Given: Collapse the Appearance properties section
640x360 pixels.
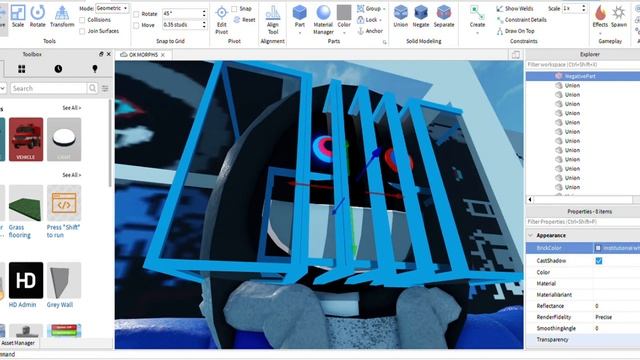Looking at the screenshot, I should pyautogui.click(x=531, y=236).
